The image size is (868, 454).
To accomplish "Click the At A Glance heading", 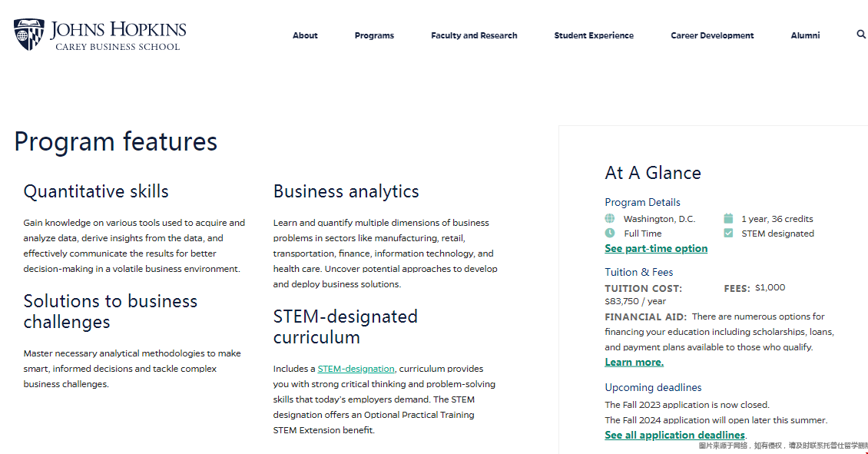I will (x=653, y=173).
